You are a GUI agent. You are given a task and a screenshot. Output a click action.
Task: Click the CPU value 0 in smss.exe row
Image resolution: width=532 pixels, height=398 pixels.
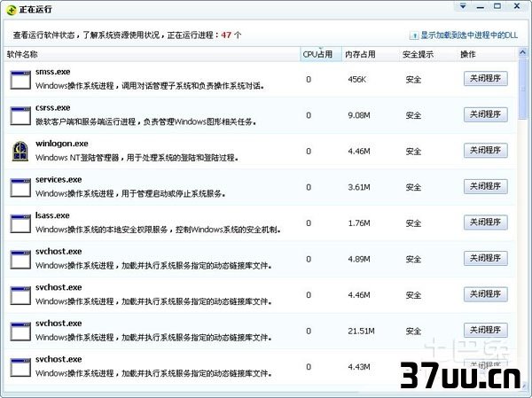click(x=309, y=80)
